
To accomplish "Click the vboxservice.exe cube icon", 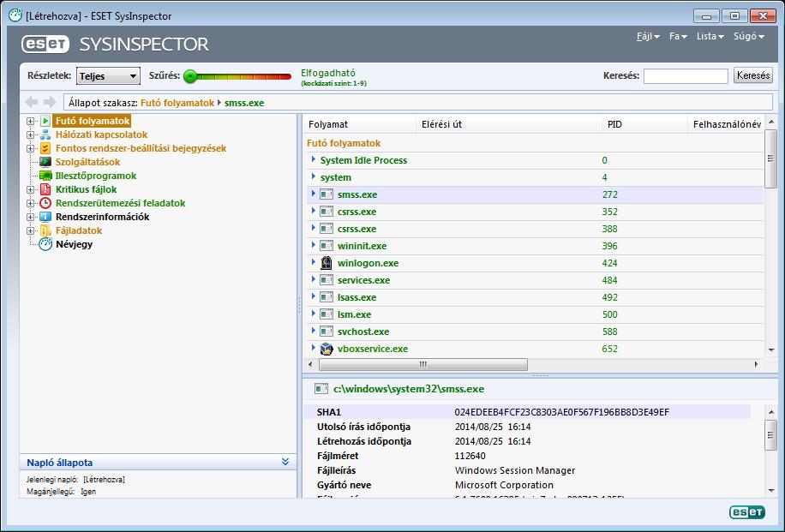I will click(327, 349).
